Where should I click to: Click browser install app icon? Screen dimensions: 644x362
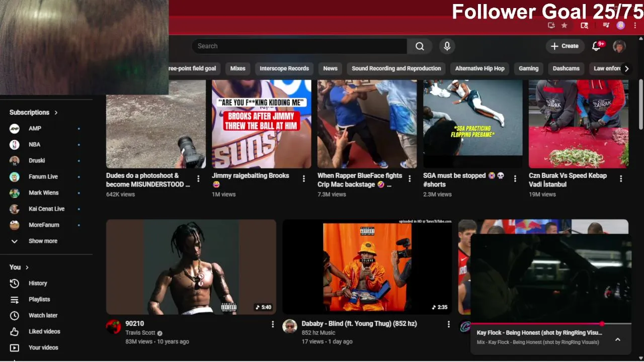click(x=551, y=25)
